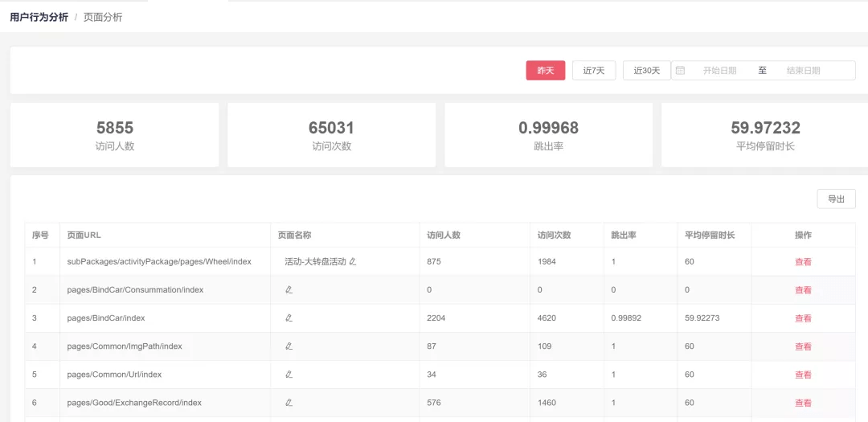
Task: Switch to 近7天 time range
Action: (x=593, y=71)
